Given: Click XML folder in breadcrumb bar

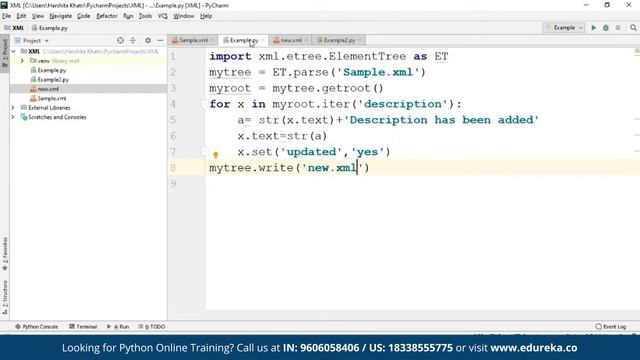Looking at the screenshot, I should pos(14,28).
